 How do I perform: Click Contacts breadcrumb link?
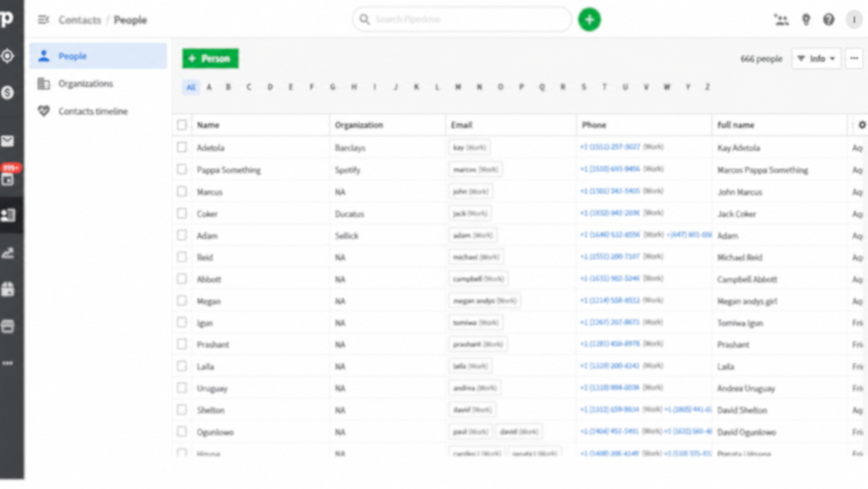[x=79, y=20]
